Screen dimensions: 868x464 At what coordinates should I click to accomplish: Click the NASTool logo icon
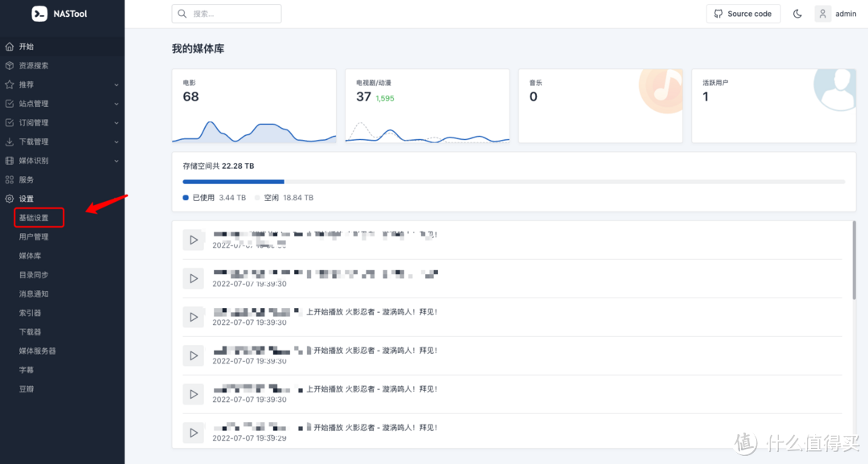39,14
